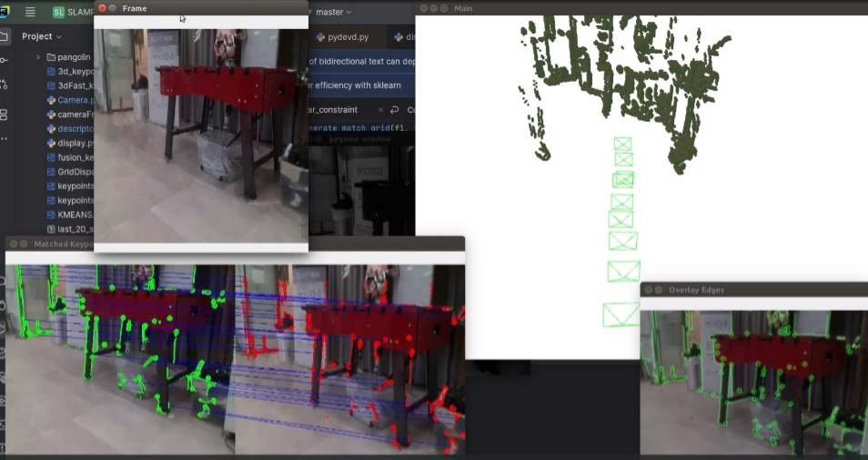
Task: Open Terminal tool window icon
Action: (3, 424)
